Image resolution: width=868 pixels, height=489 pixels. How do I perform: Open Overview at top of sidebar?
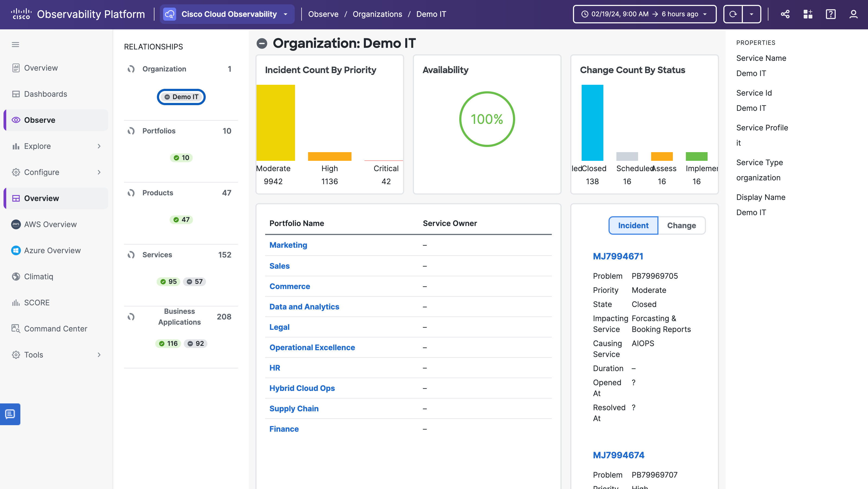point(56,68)
